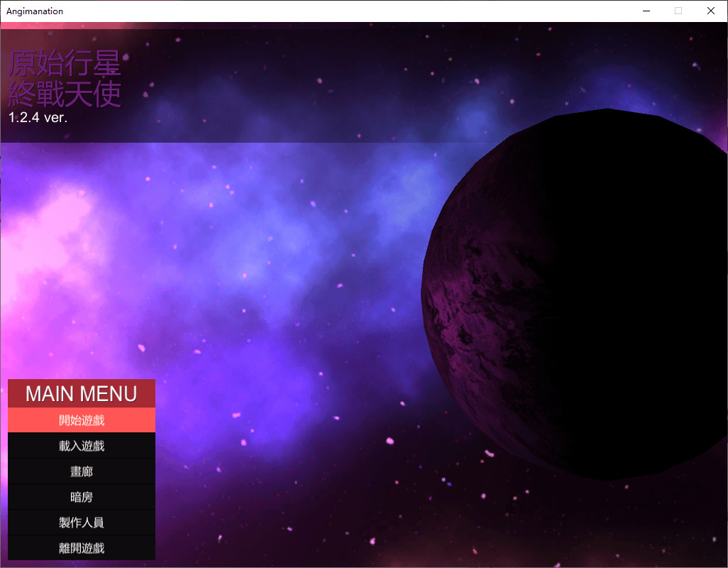
Task: Open the 載入遊戲 load game option
Action: [x=82, y=446]
